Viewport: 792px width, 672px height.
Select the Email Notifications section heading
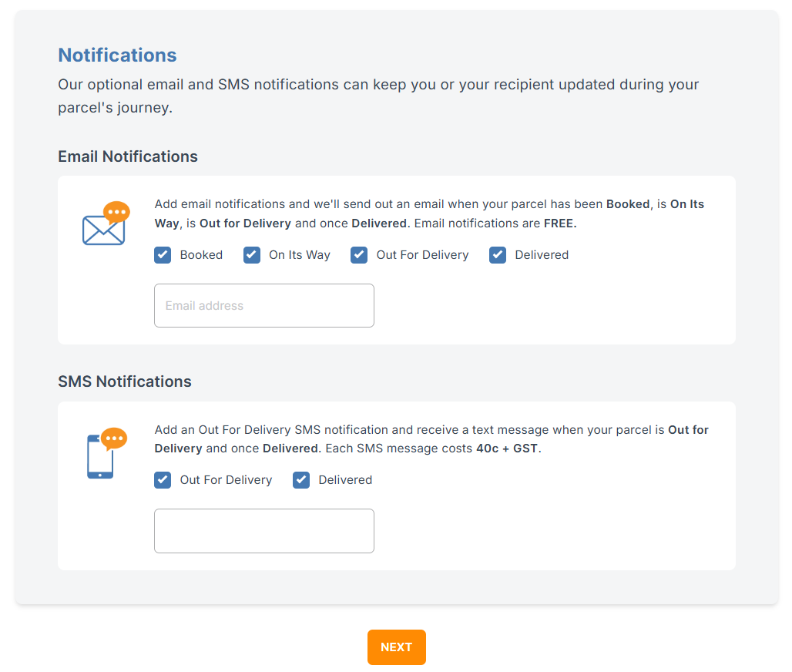(128, 156)
